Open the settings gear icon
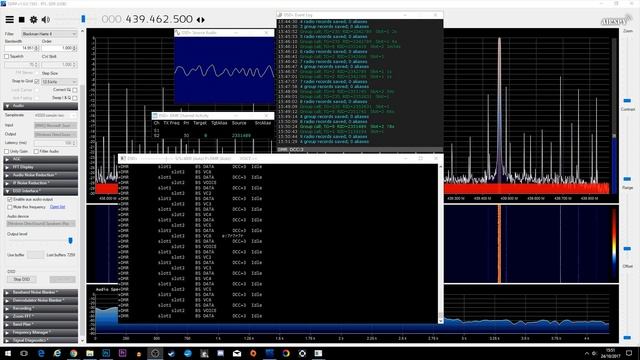 tap(33, 19)
